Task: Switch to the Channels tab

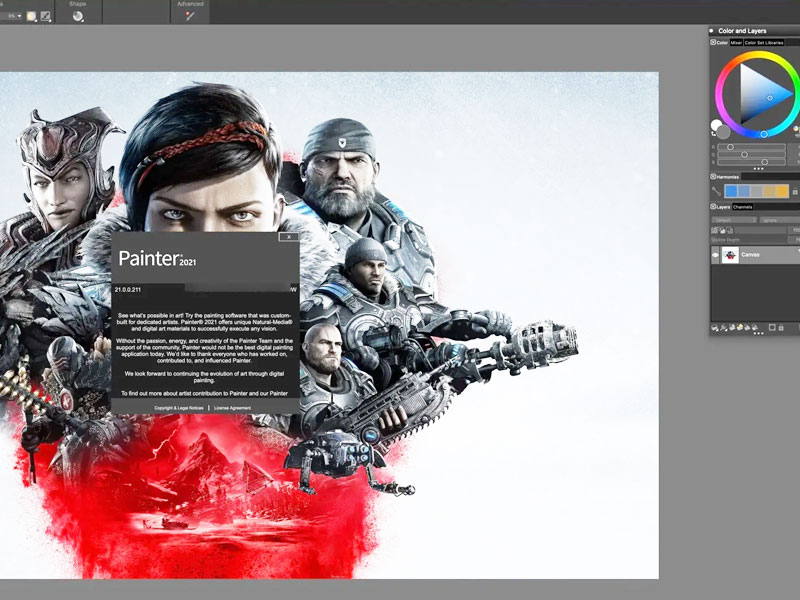Action: 742,207
